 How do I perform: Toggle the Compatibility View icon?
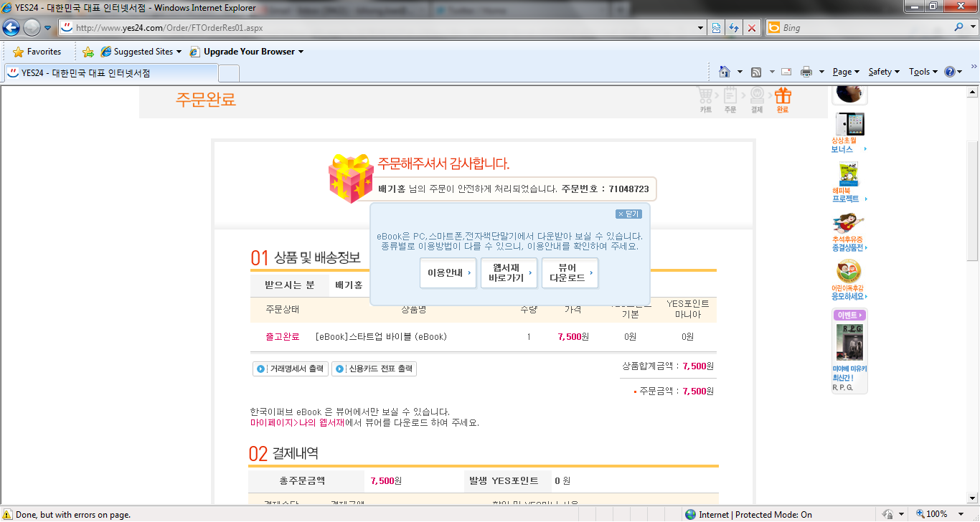pyautogui.click(x=716, y=28)
